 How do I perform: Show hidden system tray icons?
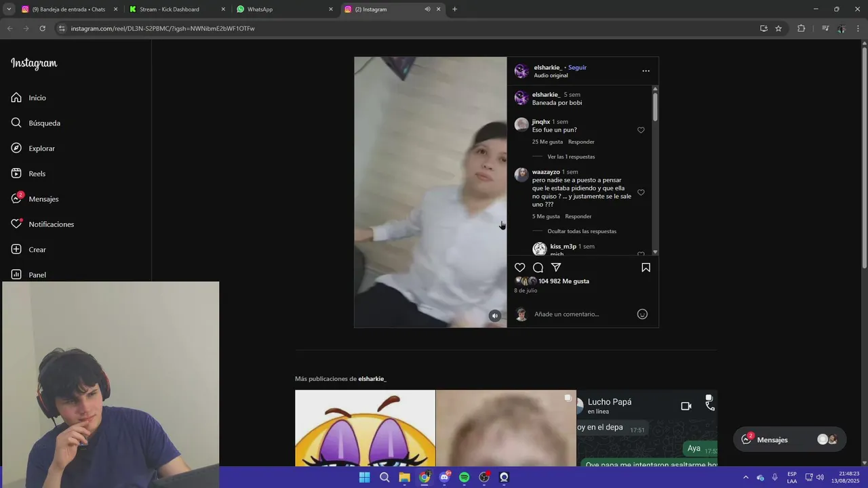pyautogui.click(x=746, y=477)
